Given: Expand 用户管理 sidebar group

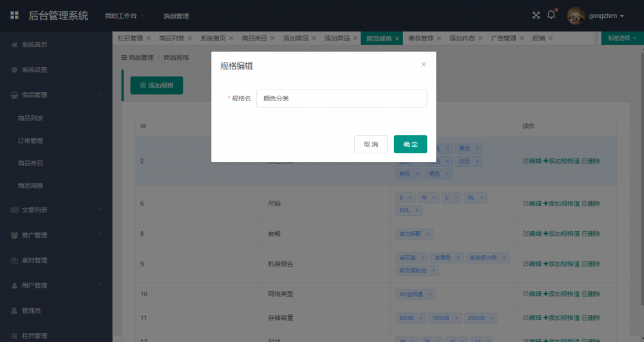Looking at the screenshot, I should click(x=56, y=285).
